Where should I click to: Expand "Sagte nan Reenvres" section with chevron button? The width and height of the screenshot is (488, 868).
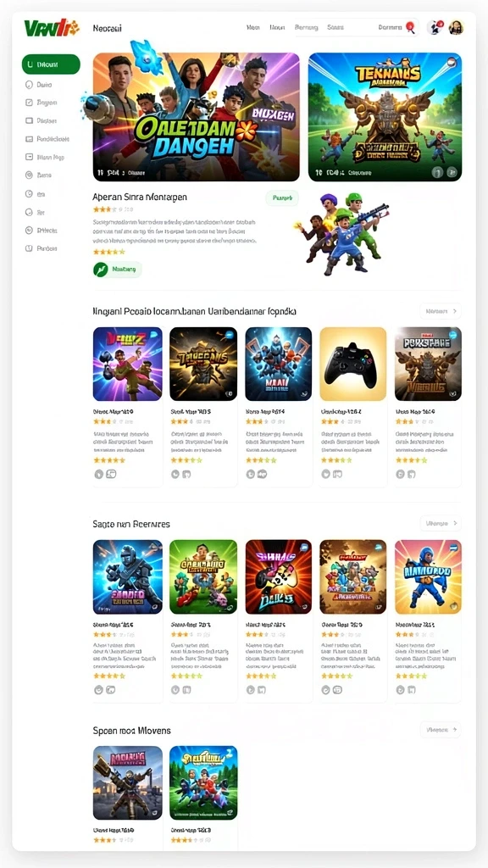coord(441,522)
